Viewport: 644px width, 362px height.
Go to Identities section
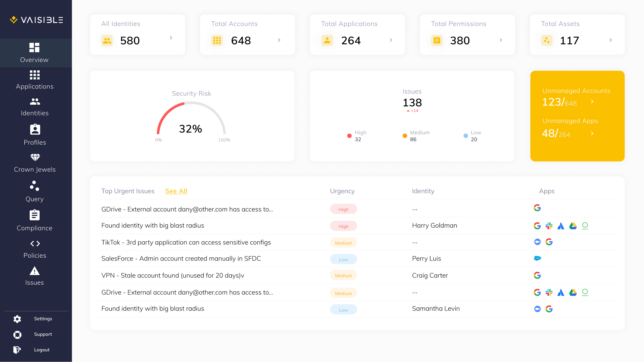(x=35, y=107)
